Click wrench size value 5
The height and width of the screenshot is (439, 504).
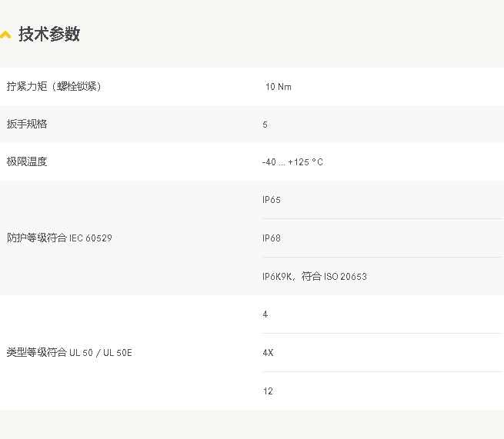tap(265, 125)
